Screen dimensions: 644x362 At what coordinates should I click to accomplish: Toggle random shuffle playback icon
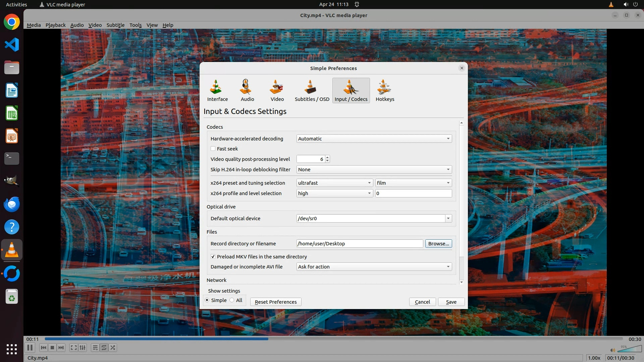(x=113, y=348)
